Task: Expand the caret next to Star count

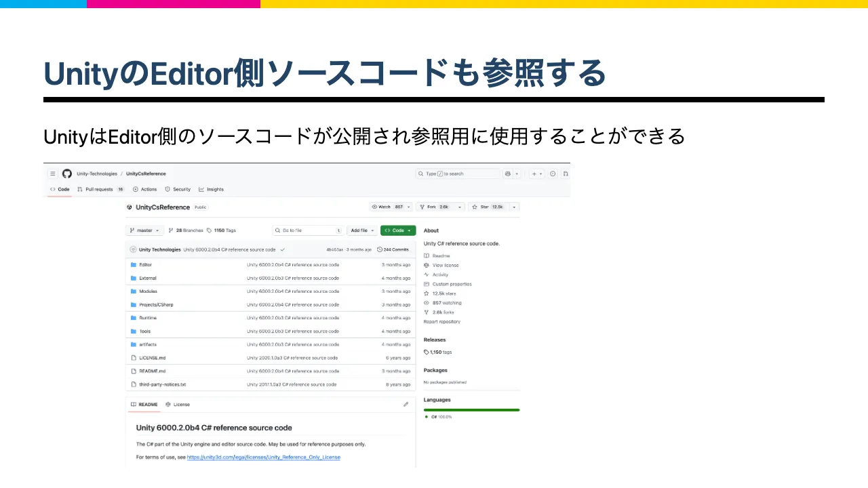Action: coord(514,207)
